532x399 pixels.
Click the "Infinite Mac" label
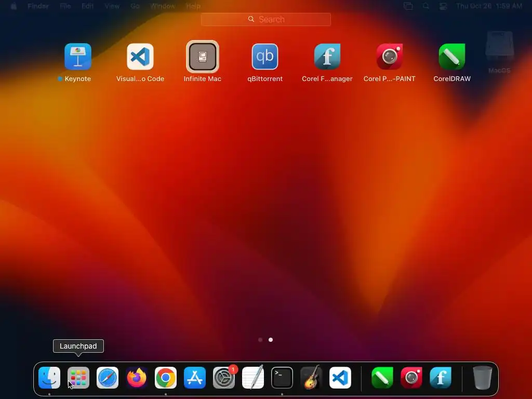click(203, 79)
